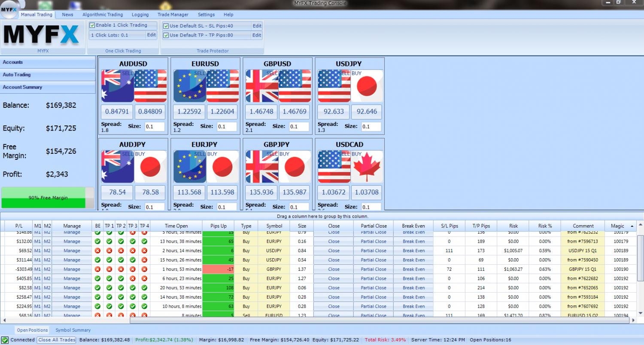Click BE green check in the $132.00 row

coord(97,241)
